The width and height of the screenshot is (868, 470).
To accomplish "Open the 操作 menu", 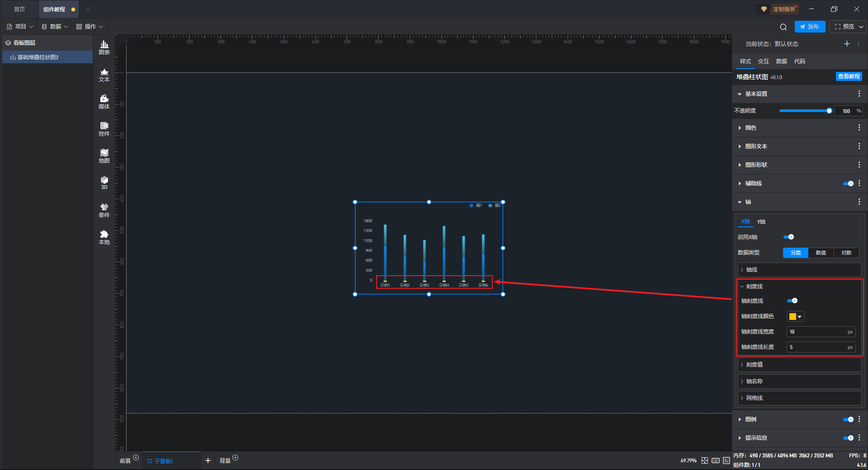I will point(90,27).
